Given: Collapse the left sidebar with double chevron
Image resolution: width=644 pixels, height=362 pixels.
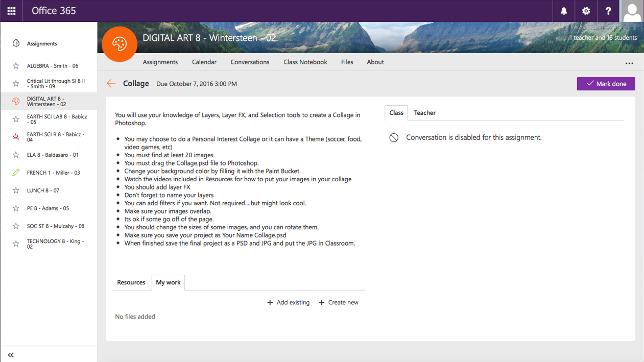Looking at the screenshot, I should pos(11,355).
